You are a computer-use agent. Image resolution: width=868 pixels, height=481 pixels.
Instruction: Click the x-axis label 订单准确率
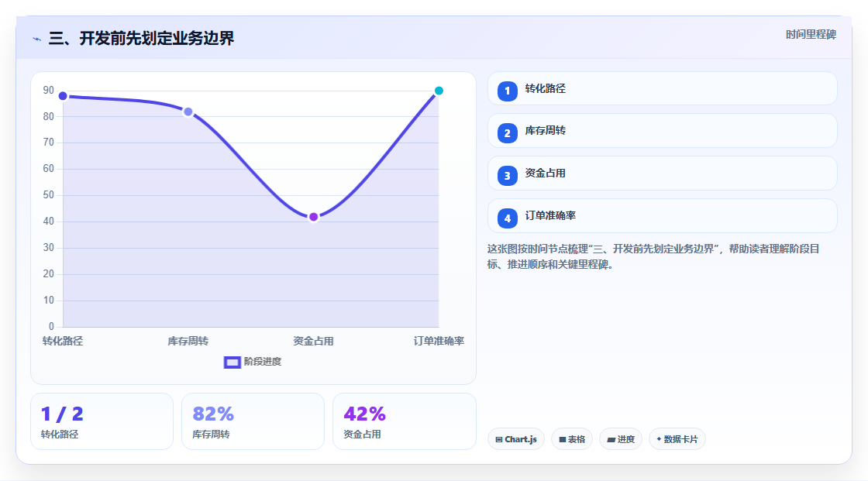pos(439,342)
